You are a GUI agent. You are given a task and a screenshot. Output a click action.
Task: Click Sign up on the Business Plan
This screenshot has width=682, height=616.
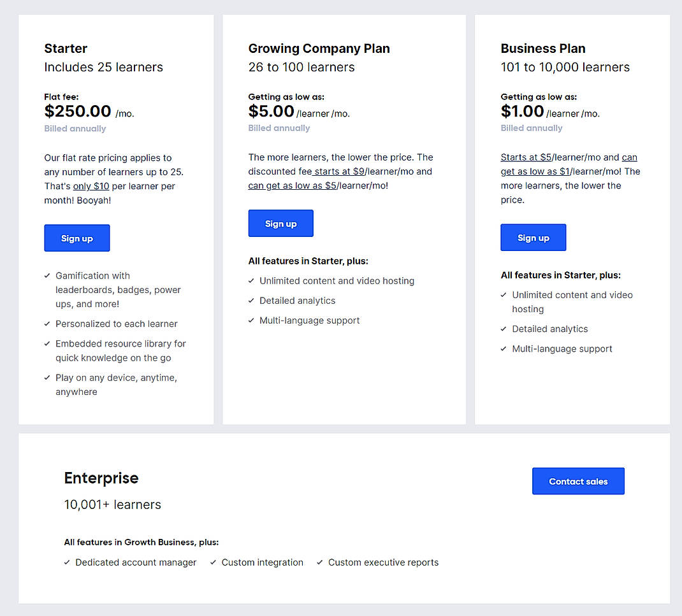click(x=533, y=237)
